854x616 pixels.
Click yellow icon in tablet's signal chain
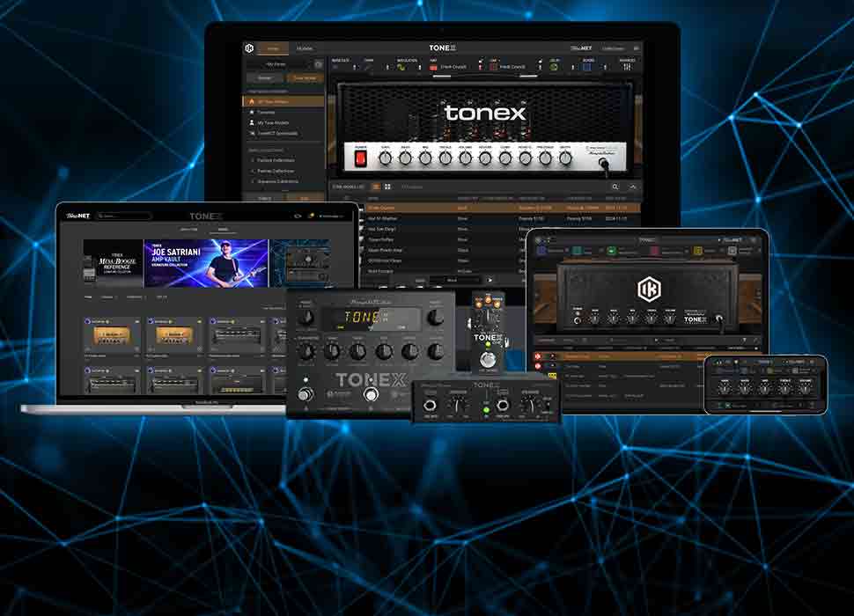click(x=697, y=251)
